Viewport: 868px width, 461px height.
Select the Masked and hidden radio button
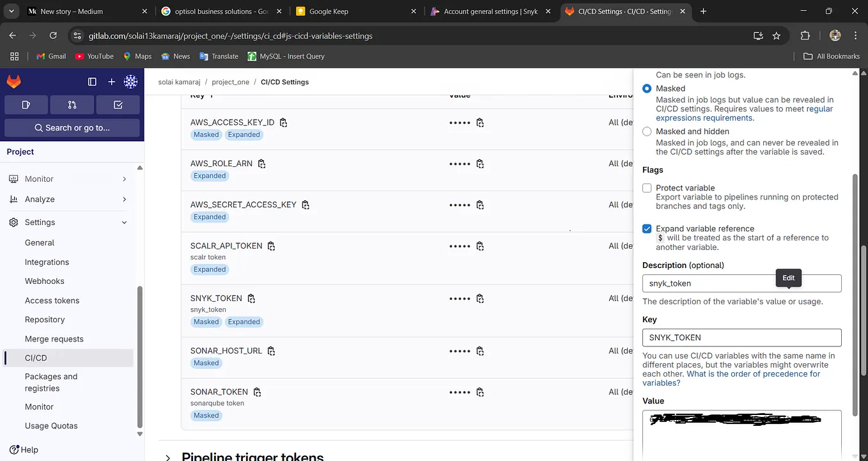pos(647,132)
